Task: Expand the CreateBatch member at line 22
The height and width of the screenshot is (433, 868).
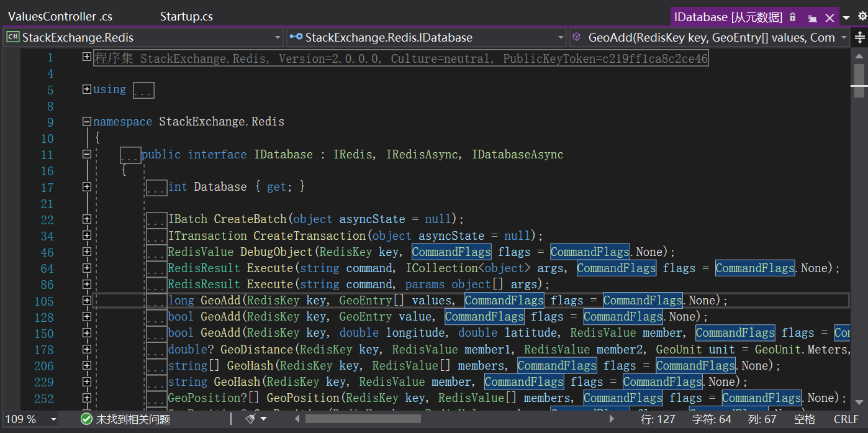Action: point(87,219)
